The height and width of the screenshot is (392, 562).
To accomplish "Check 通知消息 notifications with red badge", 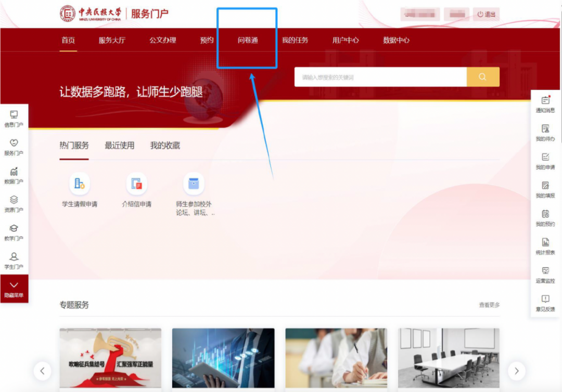I will [x=545, y=103].
